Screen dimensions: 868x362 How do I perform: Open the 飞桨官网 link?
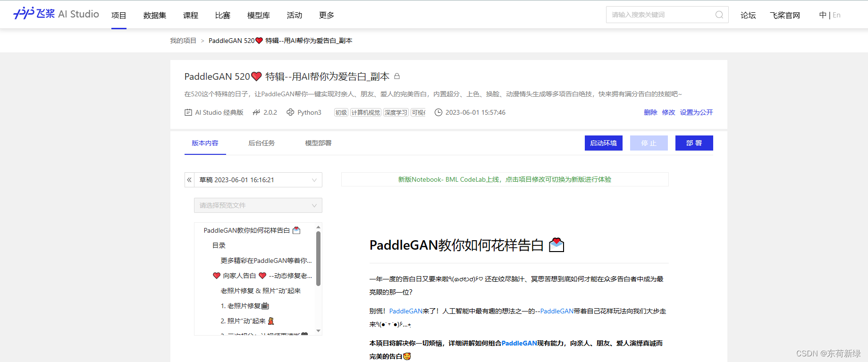785,15
